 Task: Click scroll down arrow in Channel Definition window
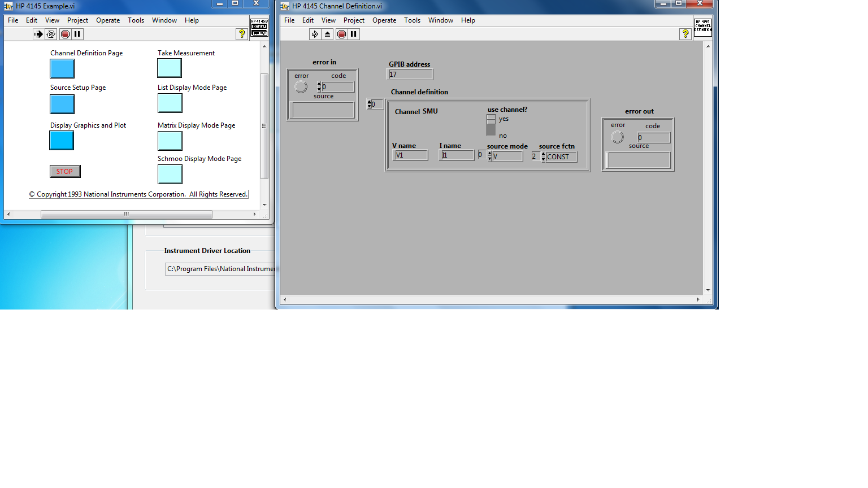708,290
